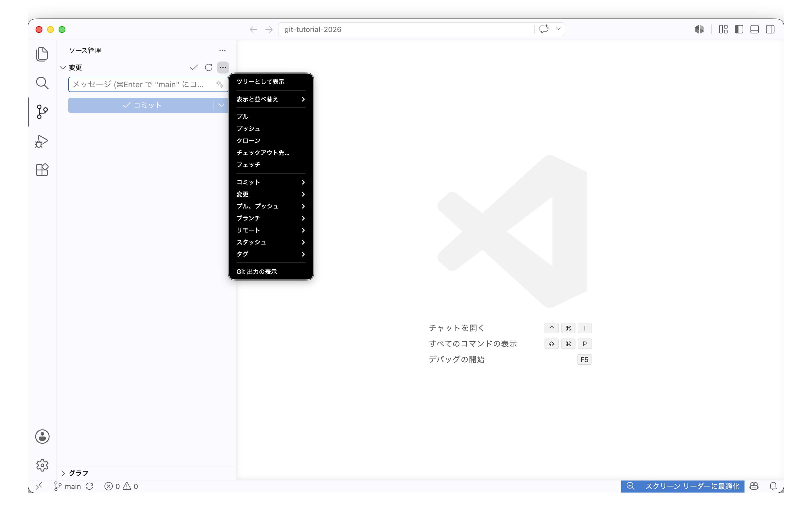This screenshot has height=530, width=812.
Task: Select チェックアウト先... menu item
Action: click(x=271, y=152)
